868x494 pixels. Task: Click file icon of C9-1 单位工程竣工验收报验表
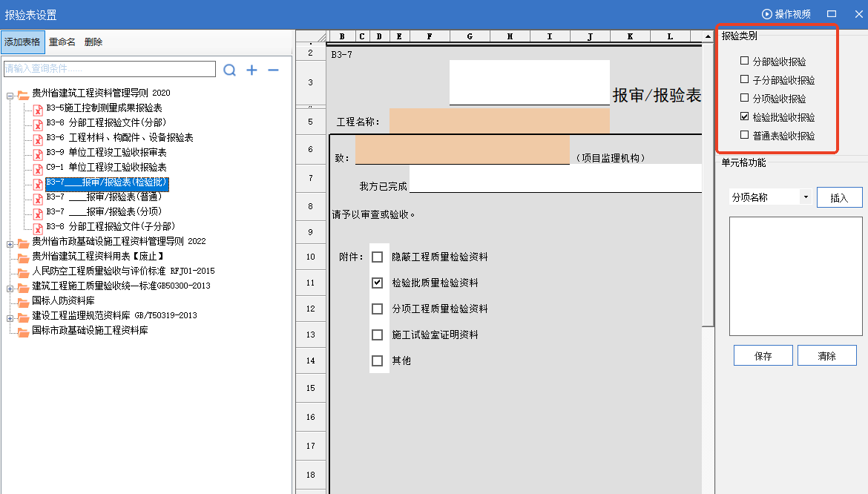click(38, 168)
